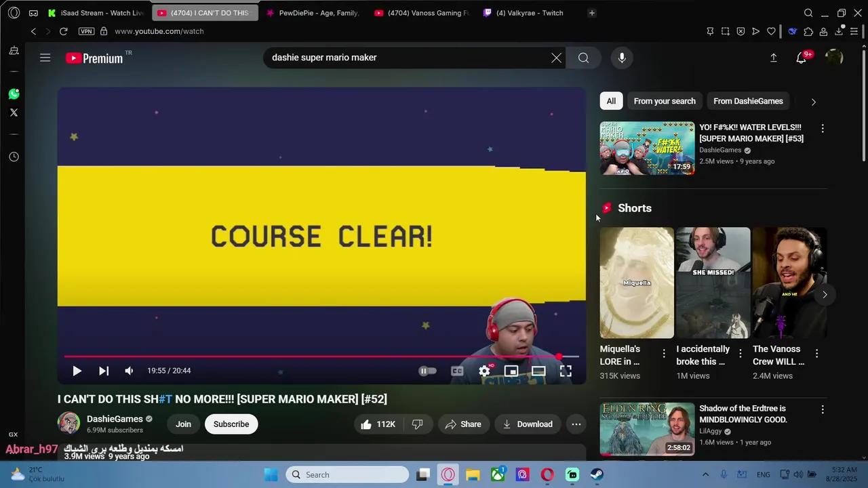Mute the video player volume
The width and height of the screenshot is (868, 488).
click(129, 371)
